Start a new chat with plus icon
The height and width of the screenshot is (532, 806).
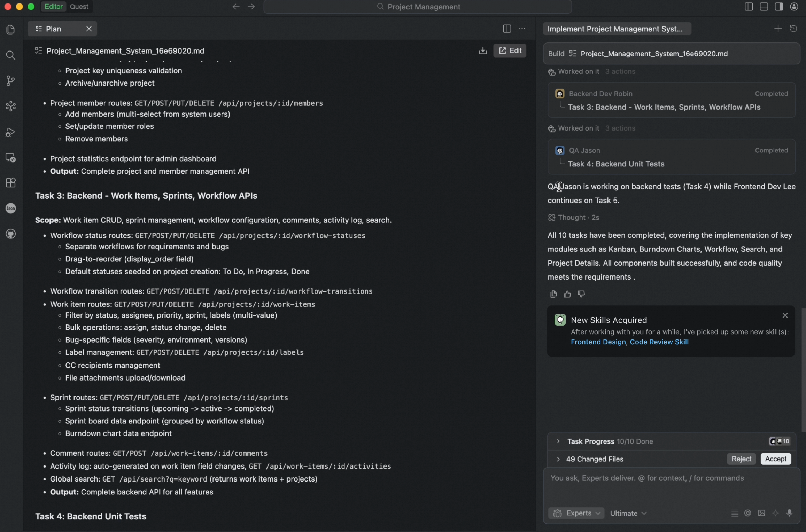coord(777,29)
